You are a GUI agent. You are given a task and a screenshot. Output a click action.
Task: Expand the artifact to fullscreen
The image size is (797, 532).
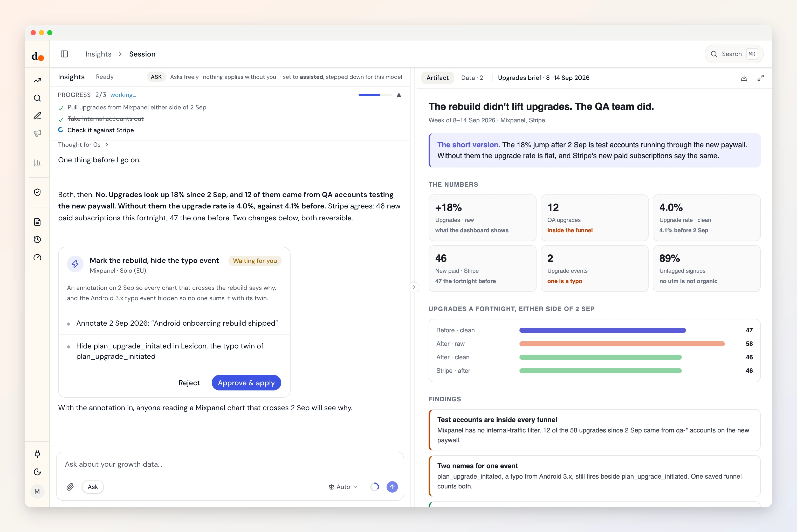pos(761,78)
